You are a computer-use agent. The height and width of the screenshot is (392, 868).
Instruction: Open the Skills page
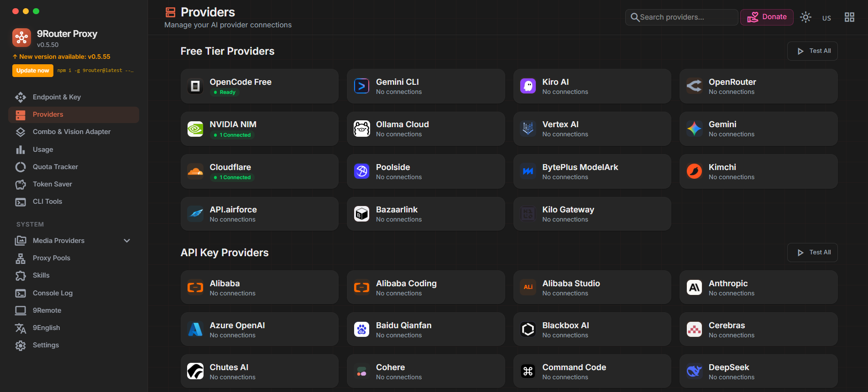74,275
